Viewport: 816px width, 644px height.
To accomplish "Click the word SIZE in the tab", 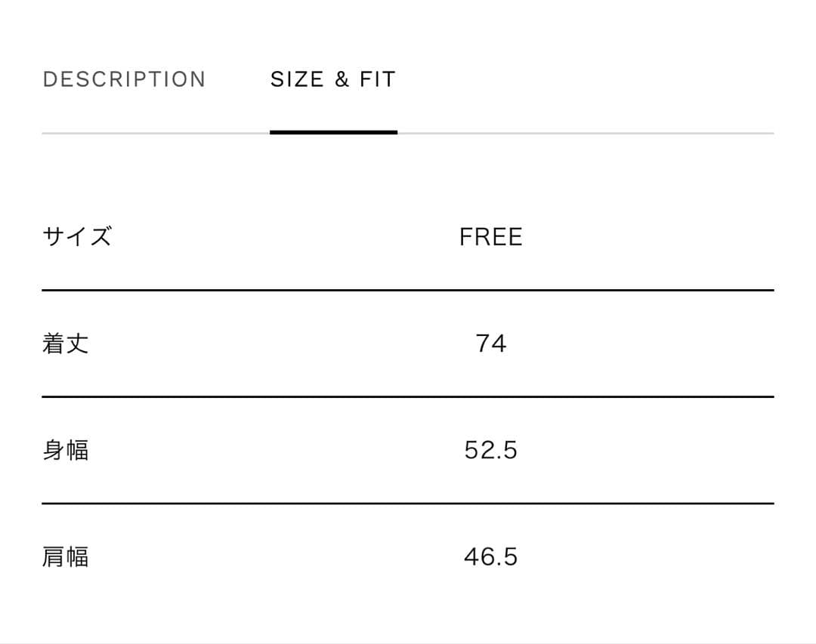I will tap(297, 79).
